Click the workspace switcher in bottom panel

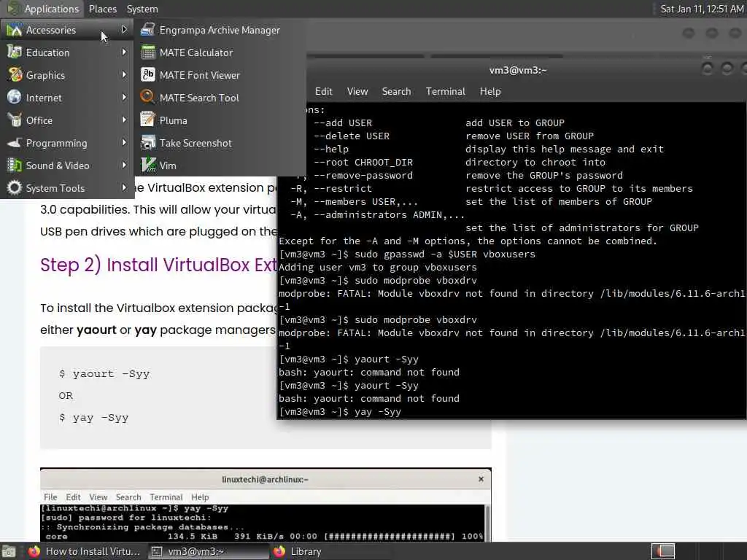point(662,551)
